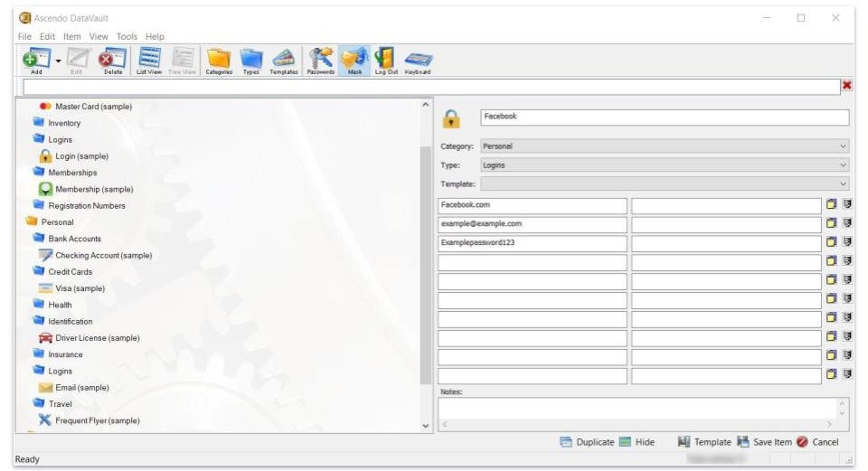Select the Health folder
The width and height of the screenshot is (868, 471).
click(x=52, y=305)
